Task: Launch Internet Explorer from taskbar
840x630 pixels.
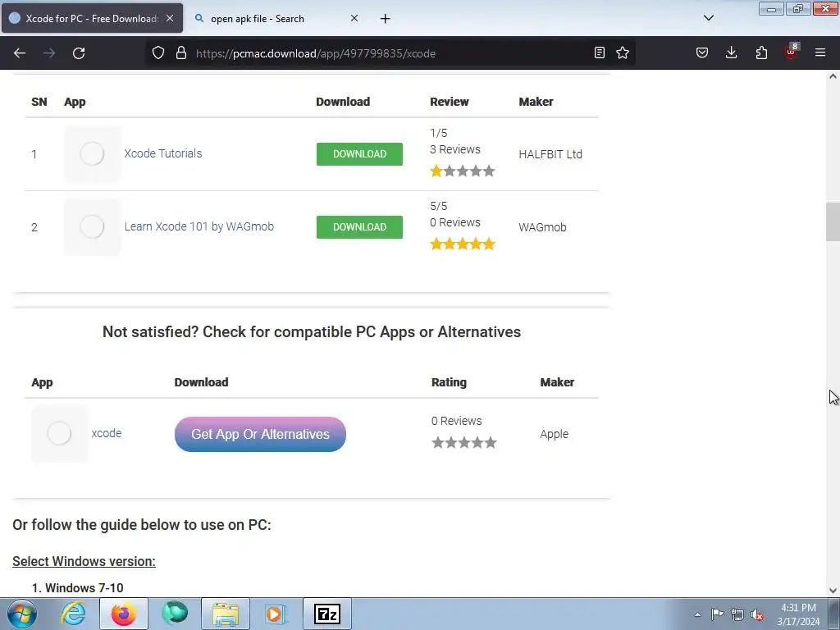Action: 73,614
